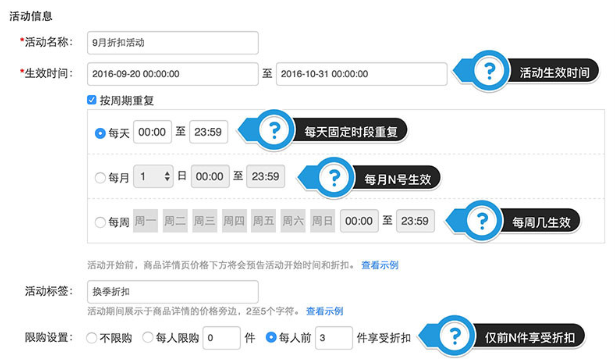Click the help icon for 每天固定时段重复

(x=274, y=130)
